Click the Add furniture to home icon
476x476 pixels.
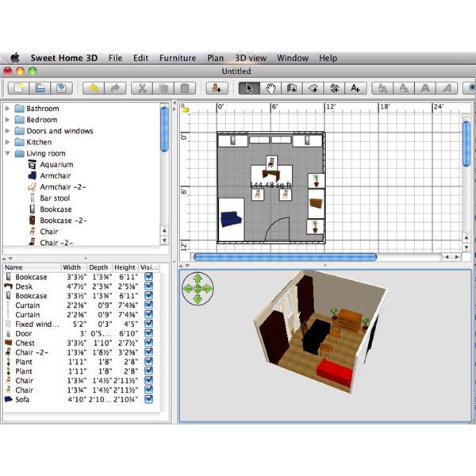217,88
